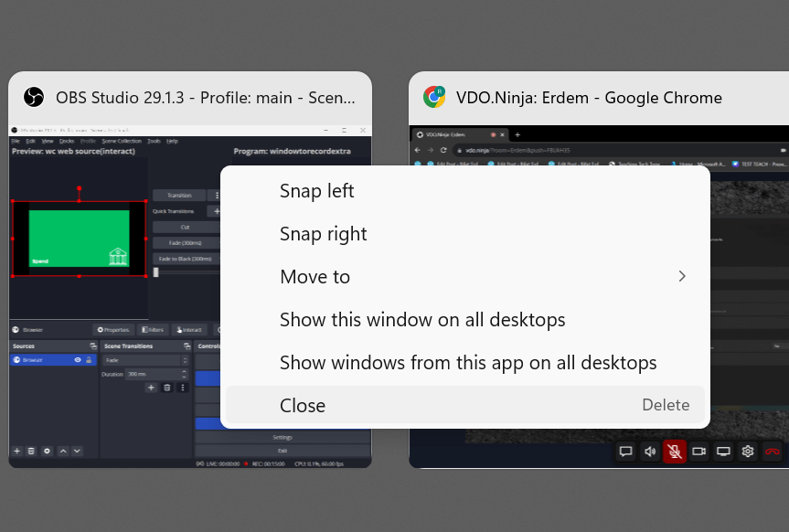Expand the Move to chevron arrow
Screen dimensions: 789x532
pyautogui.click(x=682, y=276)
